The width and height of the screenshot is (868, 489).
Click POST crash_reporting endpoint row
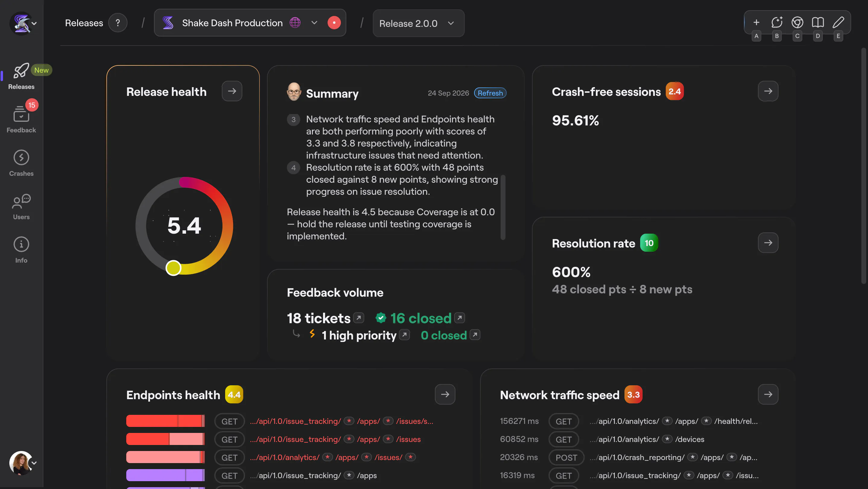629,457
